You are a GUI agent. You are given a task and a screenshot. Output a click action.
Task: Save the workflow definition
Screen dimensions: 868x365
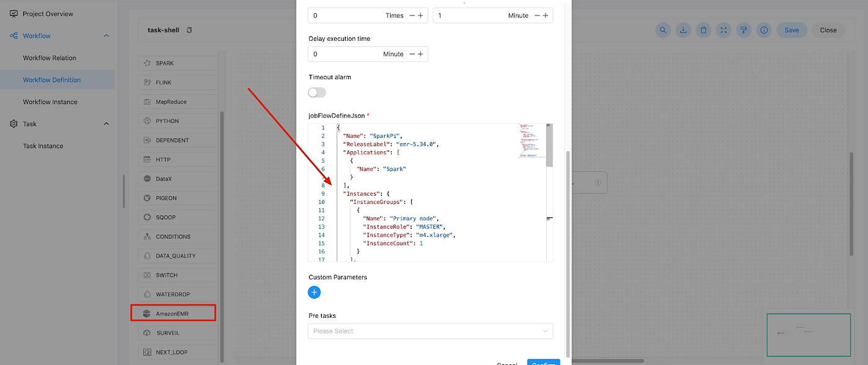[x=792, y=30]
